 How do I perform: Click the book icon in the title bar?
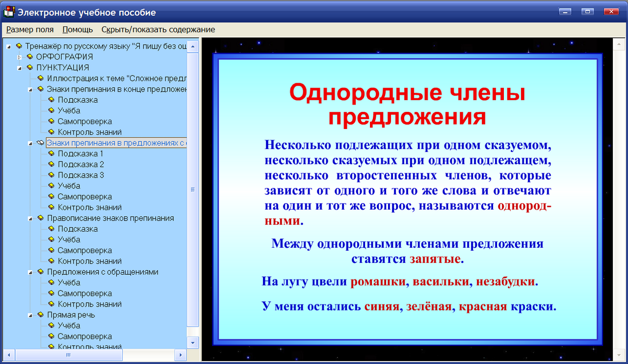pos(8,12)
